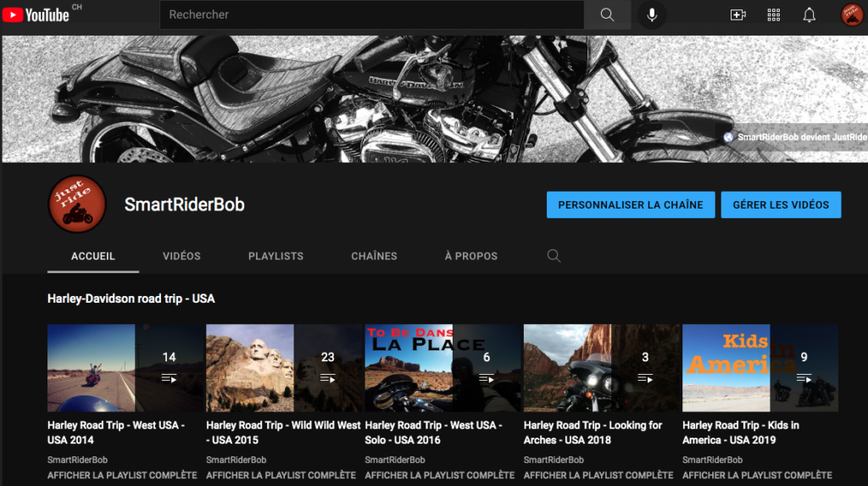Start voice search with the microphone icon
The image size is (868, 486).
tap(652, 15)
